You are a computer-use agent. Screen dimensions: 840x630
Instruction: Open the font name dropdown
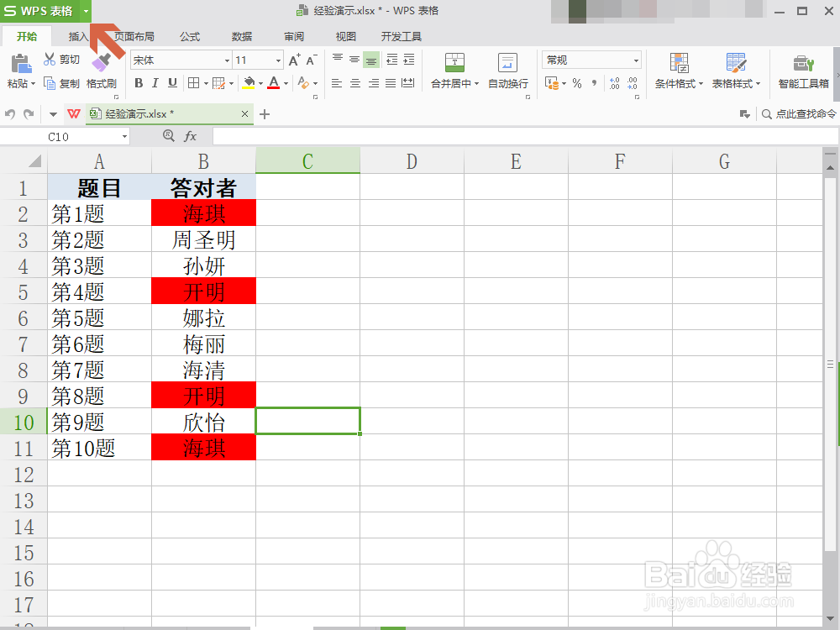pyautogui.click(x=227, y=60)
